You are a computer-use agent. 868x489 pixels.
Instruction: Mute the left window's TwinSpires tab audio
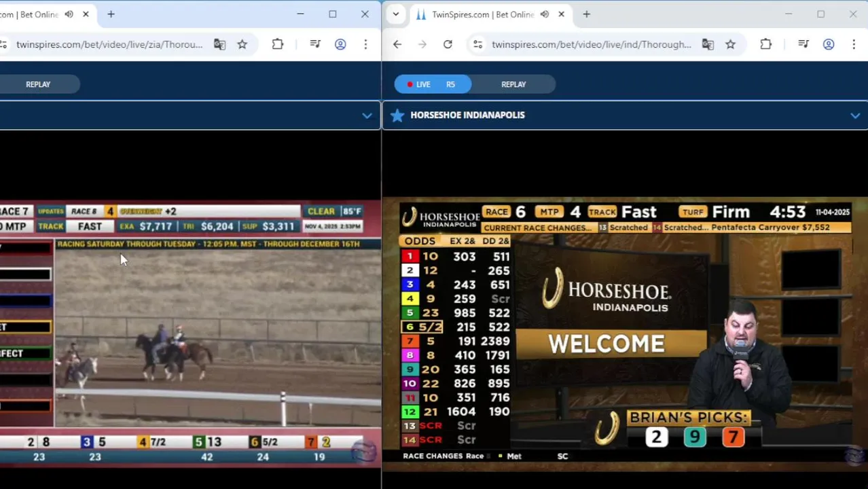point(69,14)
